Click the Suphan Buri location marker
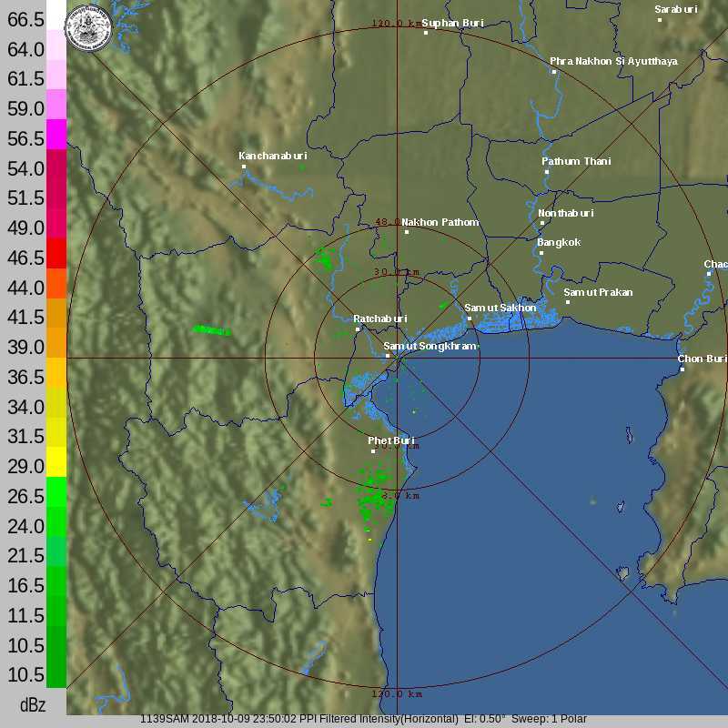Image resolution: width=728 pixels, height=728 pixels. point(426,33)
